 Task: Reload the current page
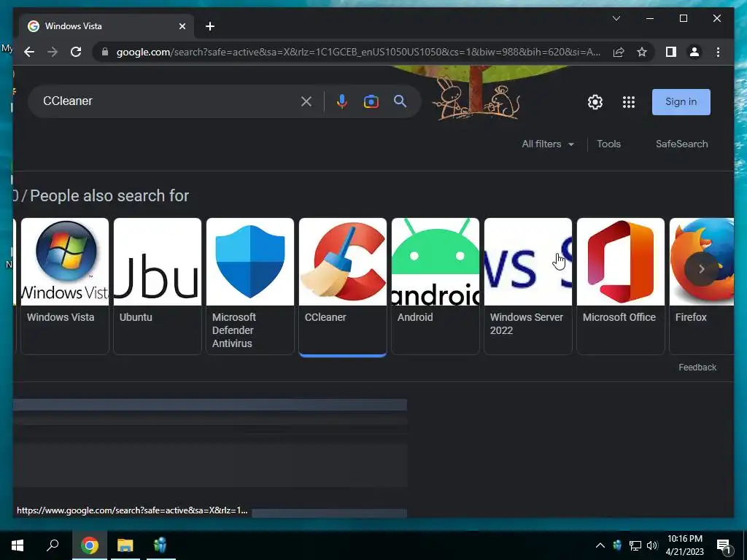tap(76, 52)
